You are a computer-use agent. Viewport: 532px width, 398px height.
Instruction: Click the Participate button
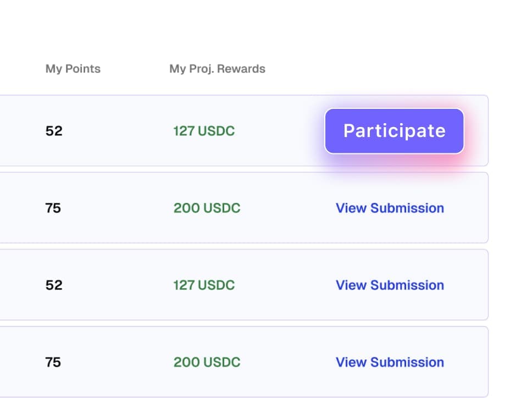(x=394, y=131)
